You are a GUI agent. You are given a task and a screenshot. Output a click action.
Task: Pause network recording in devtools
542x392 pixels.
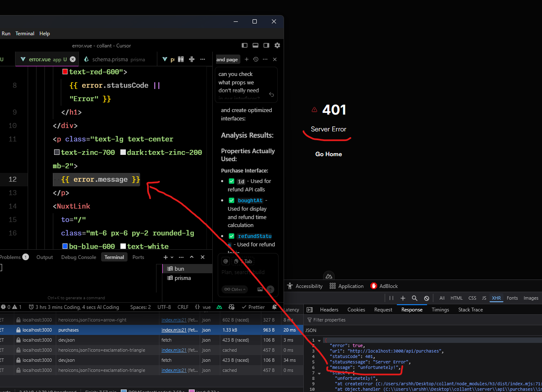pos(391,298)
